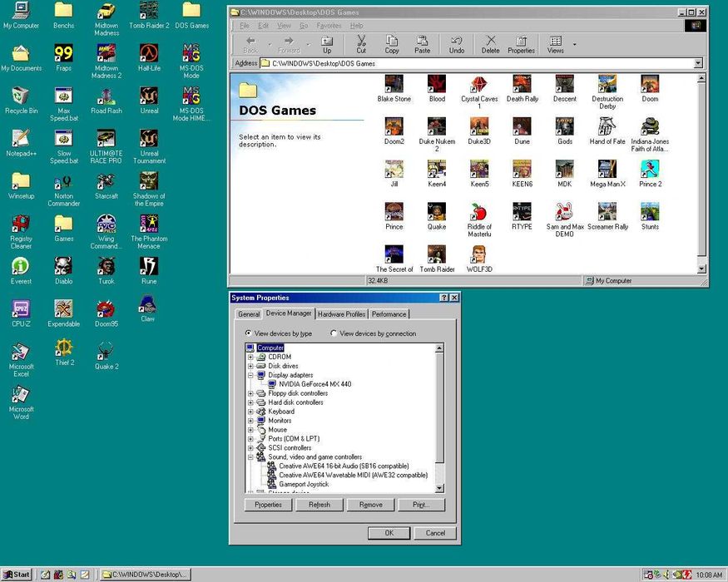Select Gameport Joystick device
The height and width of the screenshot is (582, 728).
[304, 484]
